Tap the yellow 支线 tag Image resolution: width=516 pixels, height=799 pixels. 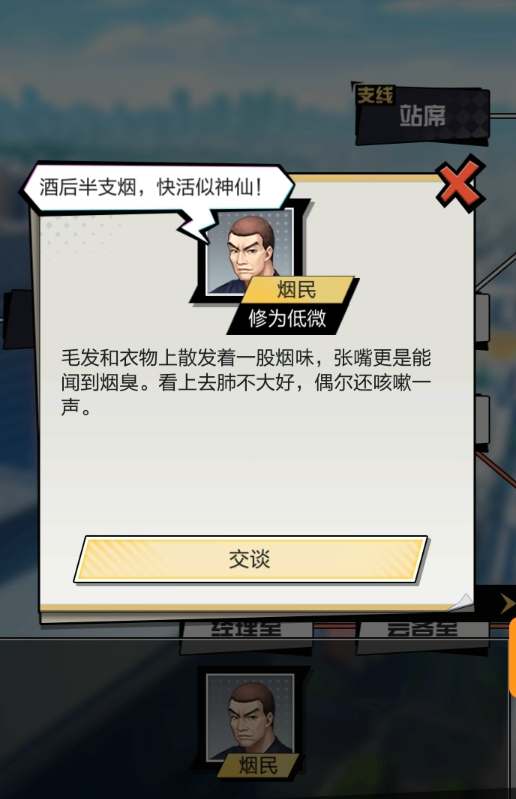point(375,95)
